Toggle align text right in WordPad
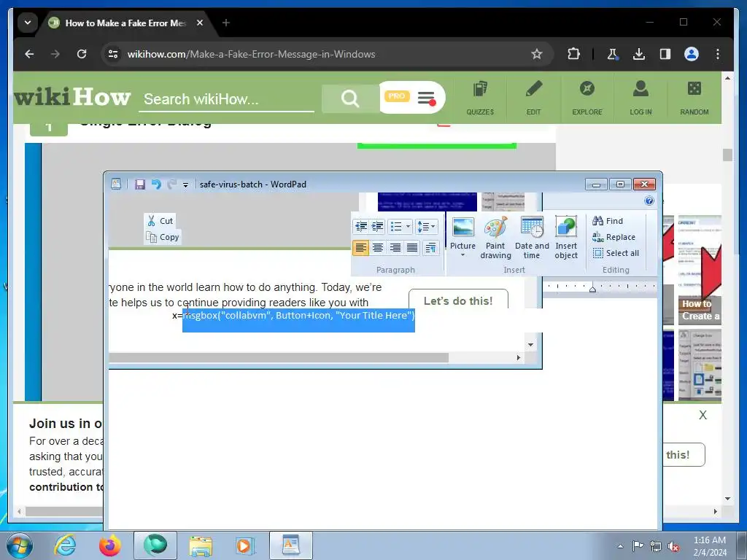This screenshot has height=560, width=747. pyautogui.click(x=395, y=248)
